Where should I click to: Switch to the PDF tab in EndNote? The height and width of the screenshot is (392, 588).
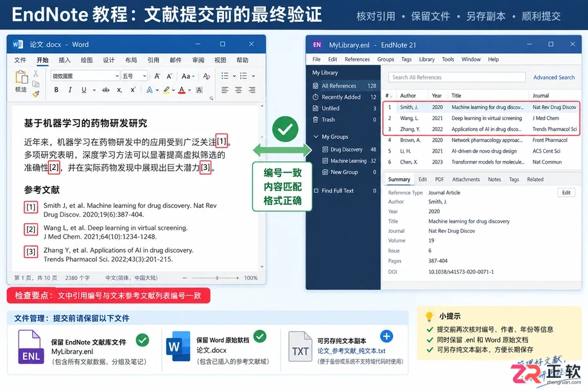pos(439,180)
